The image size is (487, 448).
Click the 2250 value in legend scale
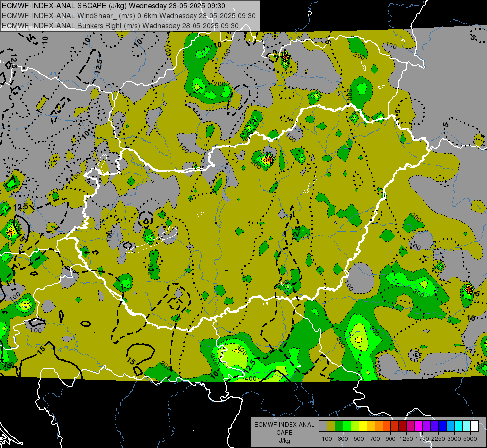tap(439, 439)
